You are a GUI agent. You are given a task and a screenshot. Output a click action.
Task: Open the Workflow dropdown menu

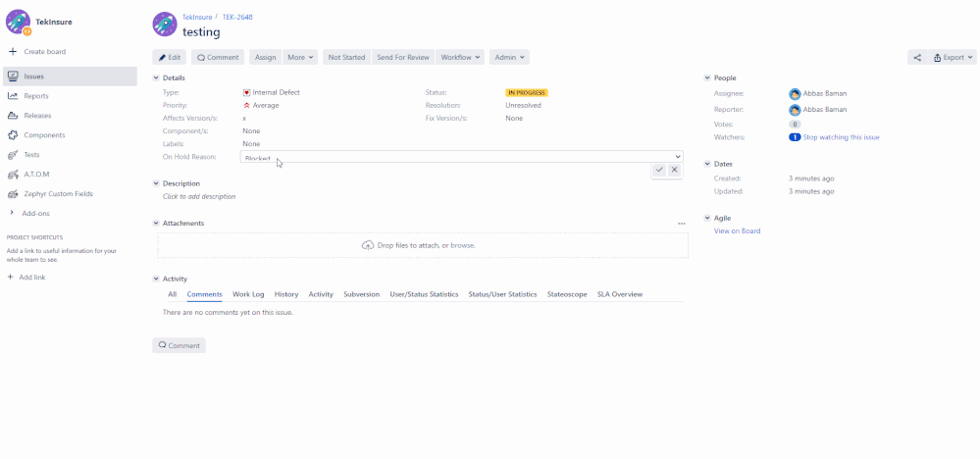[461, 58]
